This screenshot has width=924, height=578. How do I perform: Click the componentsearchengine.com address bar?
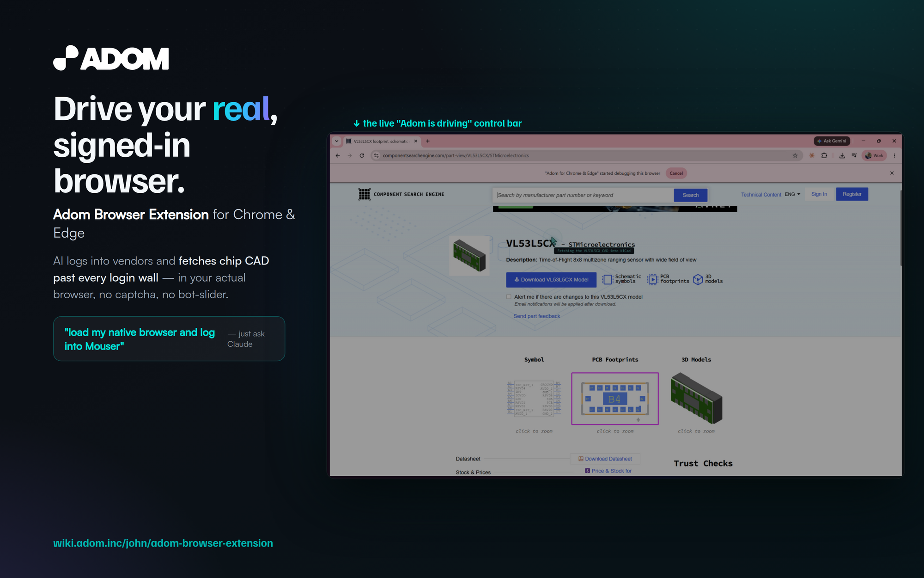point(586,155)
